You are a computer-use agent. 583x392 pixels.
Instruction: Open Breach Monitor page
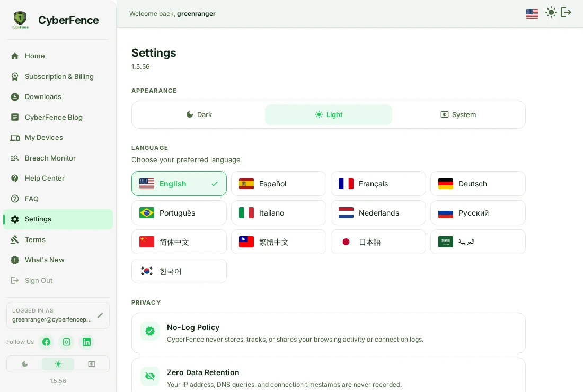tap(58, 158)
